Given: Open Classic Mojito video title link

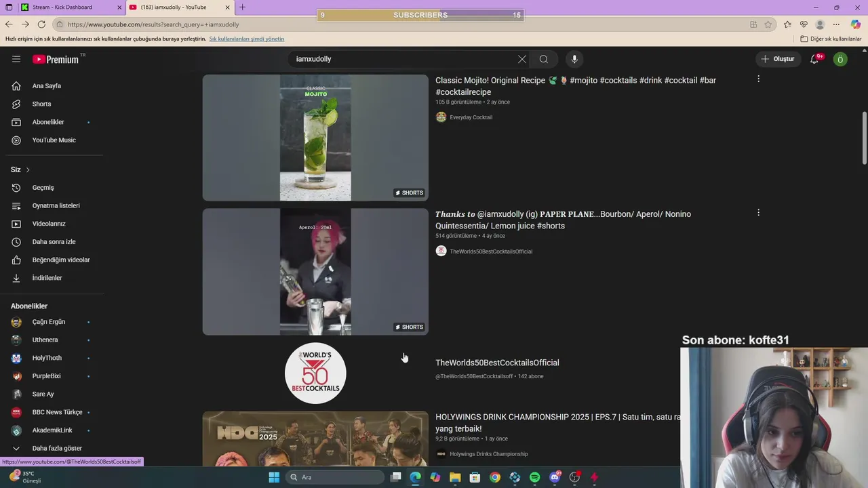Looking at the screenshot, I should (x=576, y=86).
